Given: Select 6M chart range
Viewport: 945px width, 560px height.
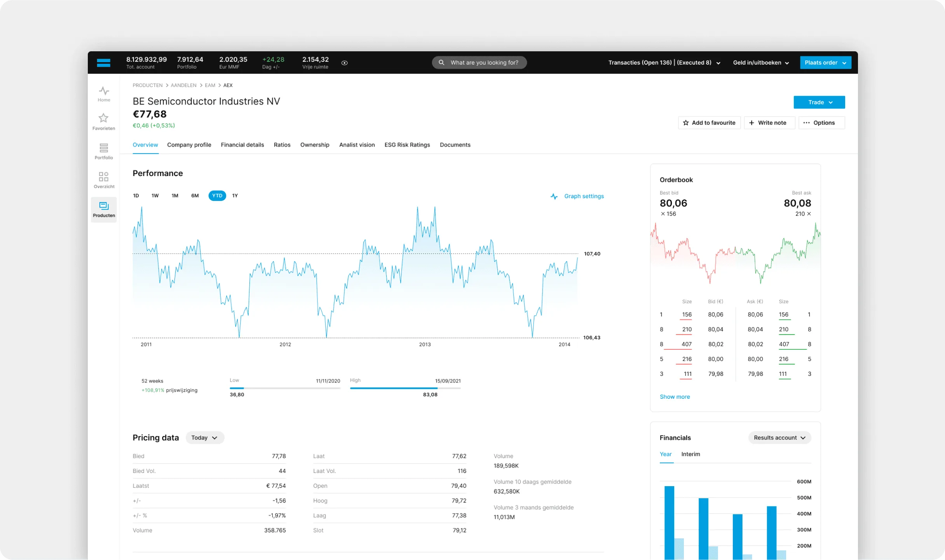Looking at the screenshot, I should click(195, 195).
